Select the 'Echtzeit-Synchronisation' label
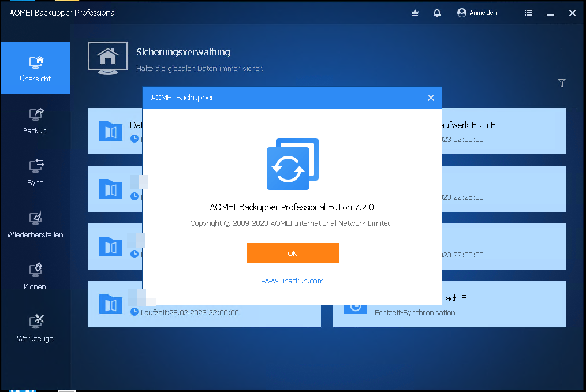Viewport: 586px width, 392px height. pyautogui.click(x=415, y=312)
